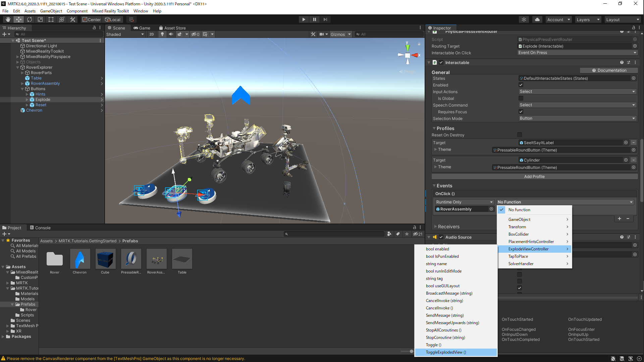644x362 pixels.
Task: Toggle scene audio speaker icon
Action: [x=171, y=34]
